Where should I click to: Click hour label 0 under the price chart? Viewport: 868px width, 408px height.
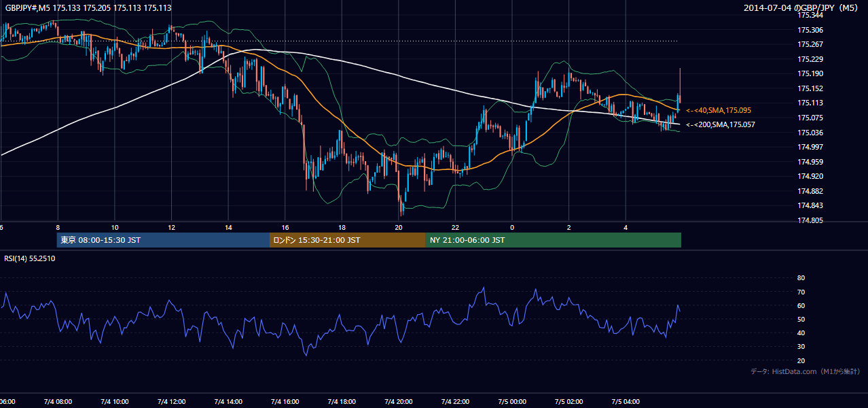click(512, 228)
